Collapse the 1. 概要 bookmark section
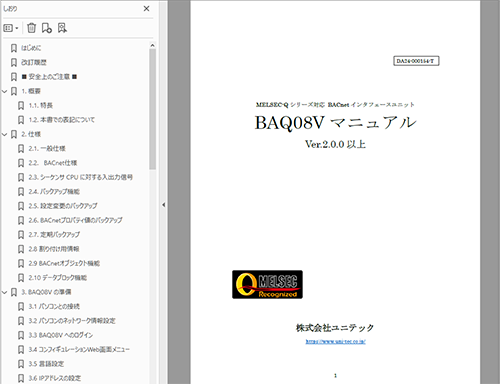 coord(4,91)
